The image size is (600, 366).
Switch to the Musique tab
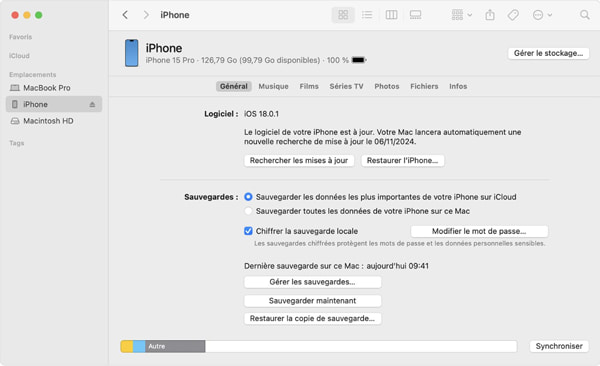[273, 87]
